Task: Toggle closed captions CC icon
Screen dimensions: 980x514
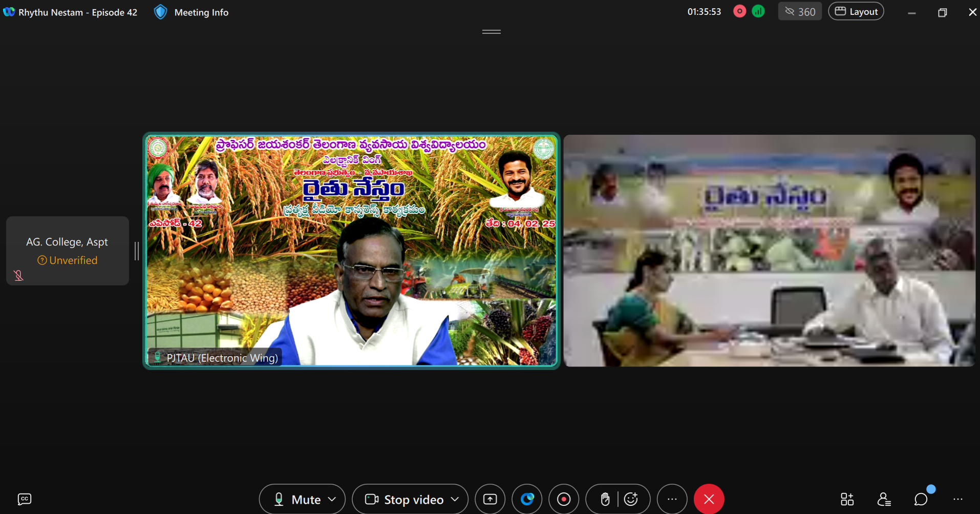Action: [25, 499]
